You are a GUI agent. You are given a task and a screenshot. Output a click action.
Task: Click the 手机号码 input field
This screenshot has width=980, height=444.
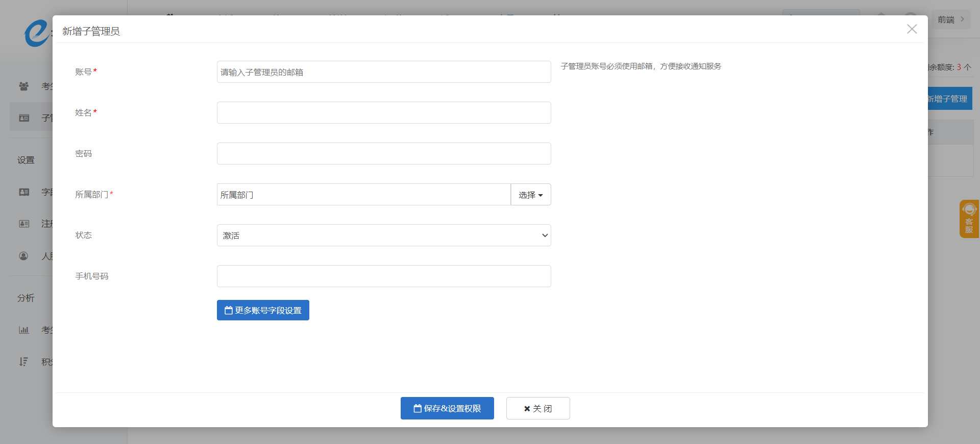coord(383,276)
